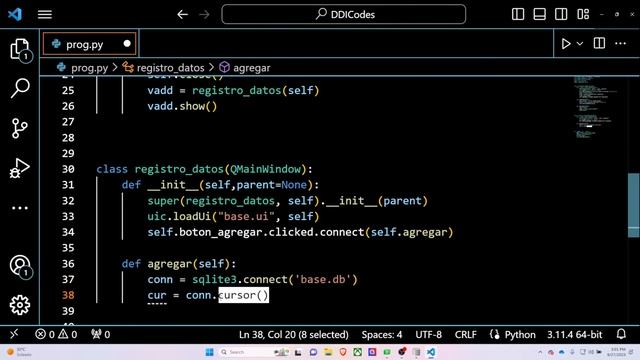Click self.boton_agregar.clicked.connect on line 34
Viewport: 640px width, 360px height.
[256, 232]
